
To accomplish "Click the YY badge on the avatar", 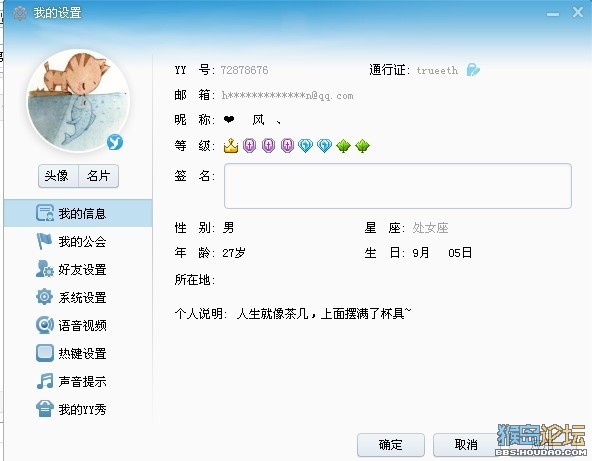I will tap(115, 142).
